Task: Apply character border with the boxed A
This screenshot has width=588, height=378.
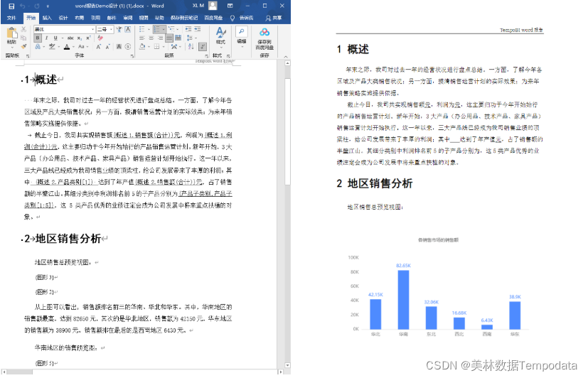Action: tap(128, 29)
